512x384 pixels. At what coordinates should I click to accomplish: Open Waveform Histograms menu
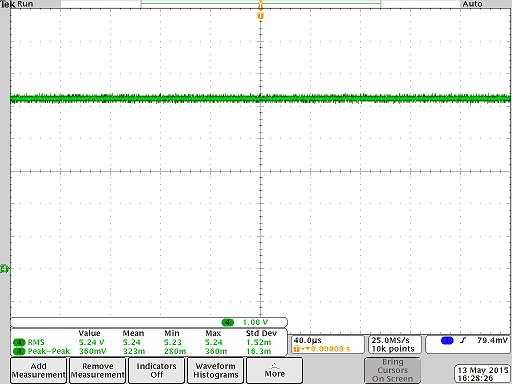216,370
